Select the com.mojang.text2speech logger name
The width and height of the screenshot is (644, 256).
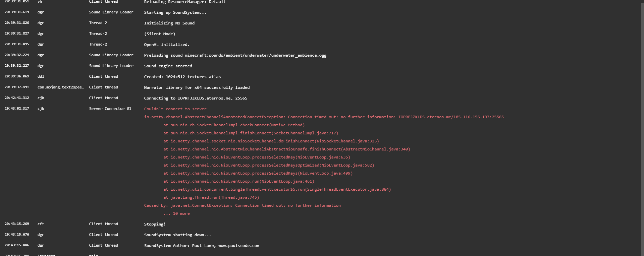click(61, 87)
